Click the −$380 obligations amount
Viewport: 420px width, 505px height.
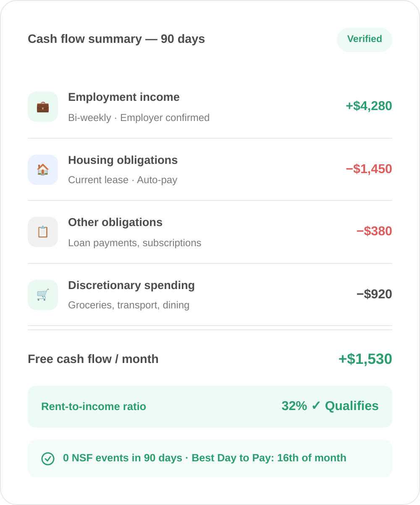374,231
